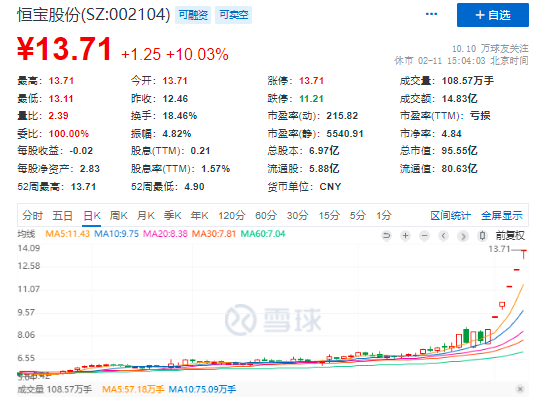Click the MA10:9.75 moving average label
This screenshot has width=545, height=397.
116,234
